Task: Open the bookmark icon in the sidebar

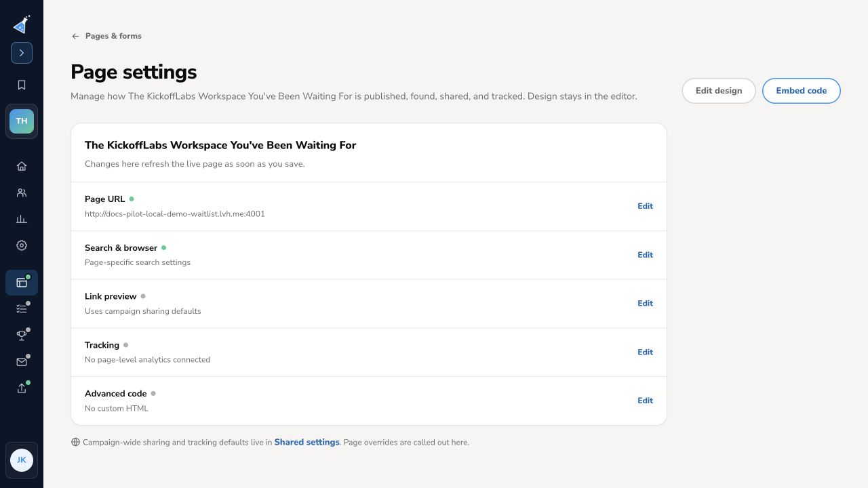Action: click(22, 85)
